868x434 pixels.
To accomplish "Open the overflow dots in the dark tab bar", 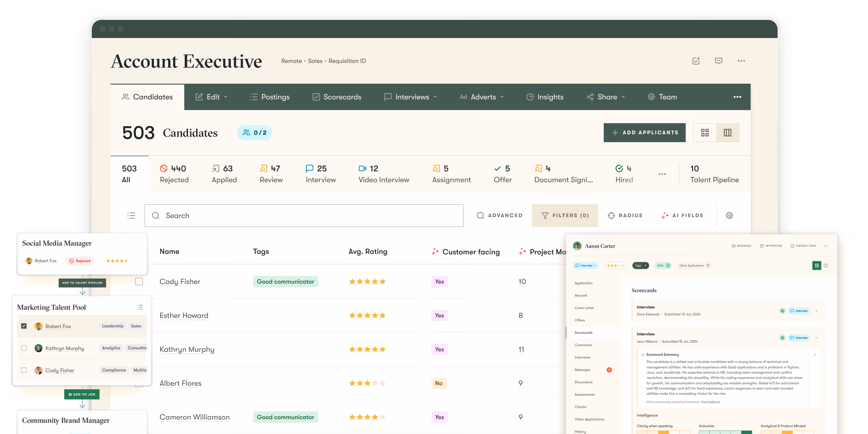I will [x=737, y=97].
